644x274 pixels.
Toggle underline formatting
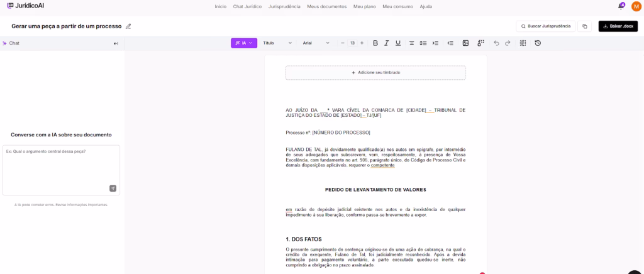pos(398,43)
